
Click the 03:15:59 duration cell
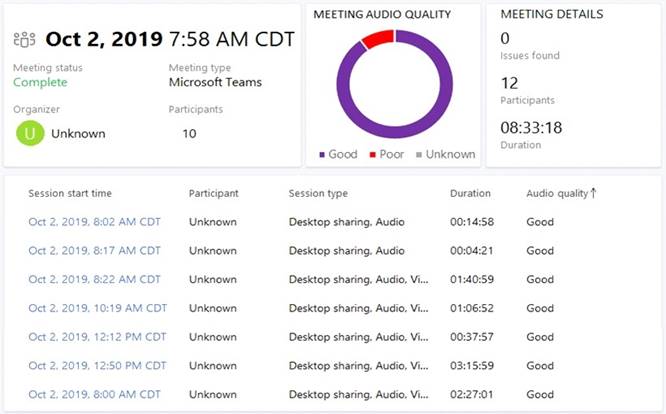[472, 366]
